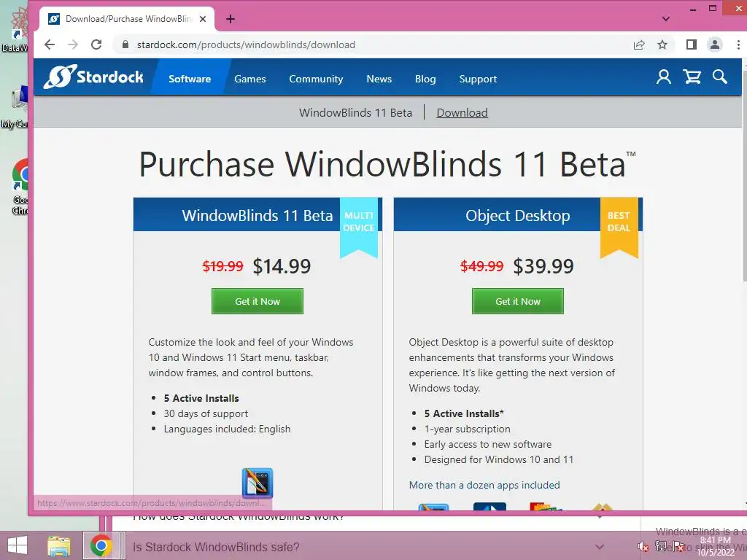Open a new browser tab
Image resolution: width=747 pixels, height=560 pixels.
pos(231,19)
